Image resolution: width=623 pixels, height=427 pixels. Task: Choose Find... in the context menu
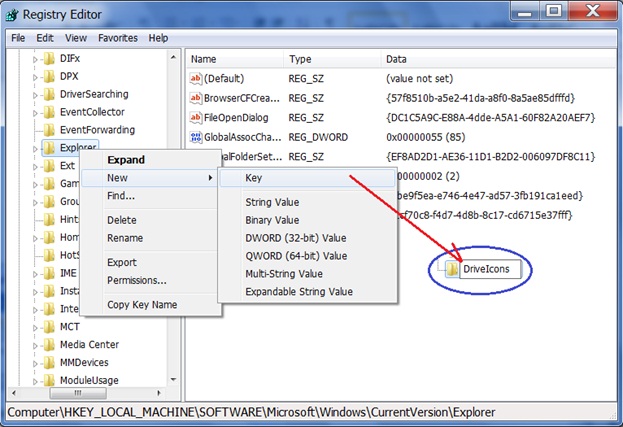pyautogui.click(x=150, y=196)
